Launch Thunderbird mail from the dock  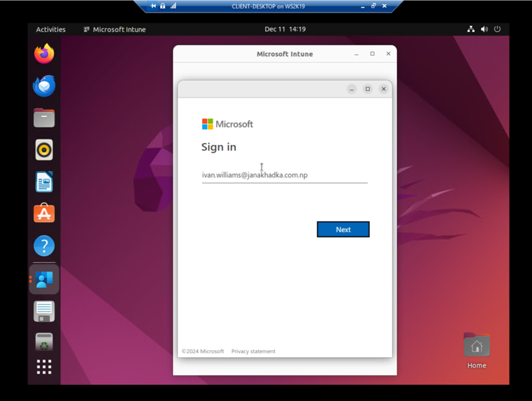(44, 86)
